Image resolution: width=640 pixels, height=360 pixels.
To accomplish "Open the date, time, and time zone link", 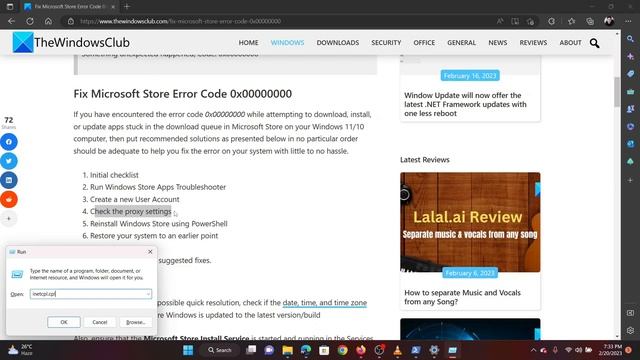I will coord(324,302).
